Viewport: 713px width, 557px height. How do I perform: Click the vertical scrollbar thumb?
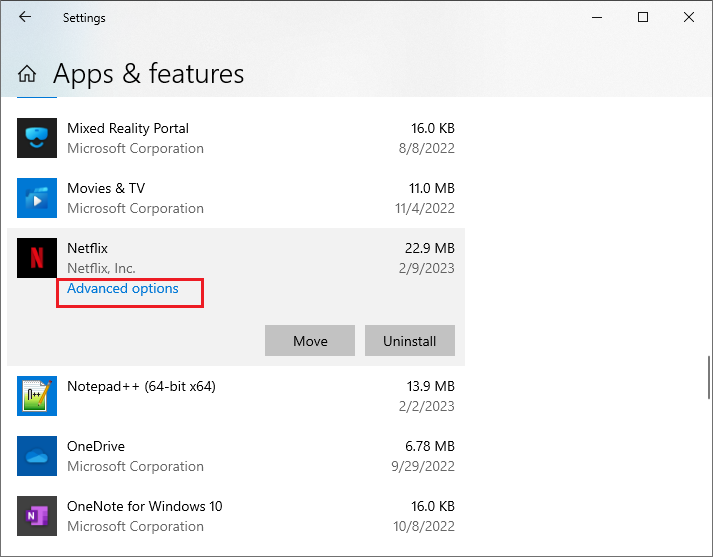[x=708, y=377]
